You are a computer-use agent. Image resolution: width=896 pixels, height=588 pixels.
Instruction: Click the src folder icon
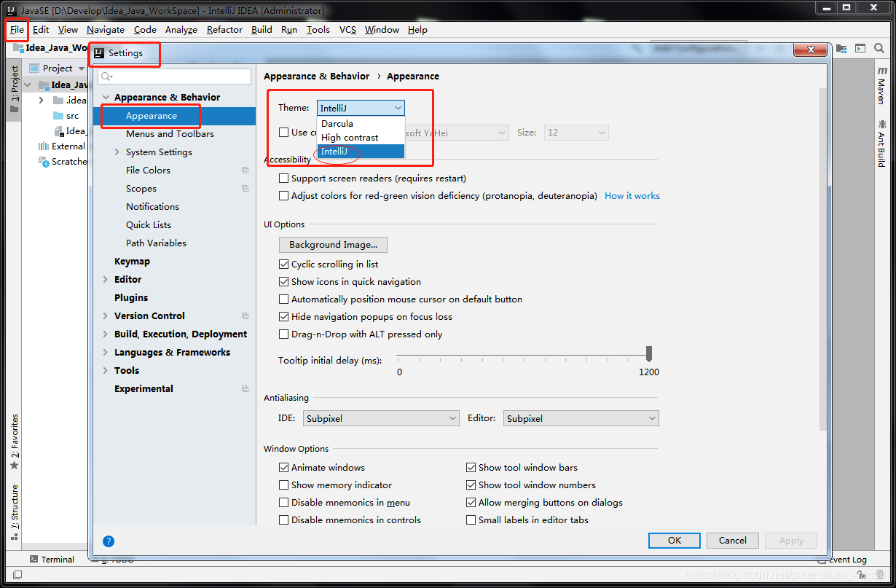point(58,116)
